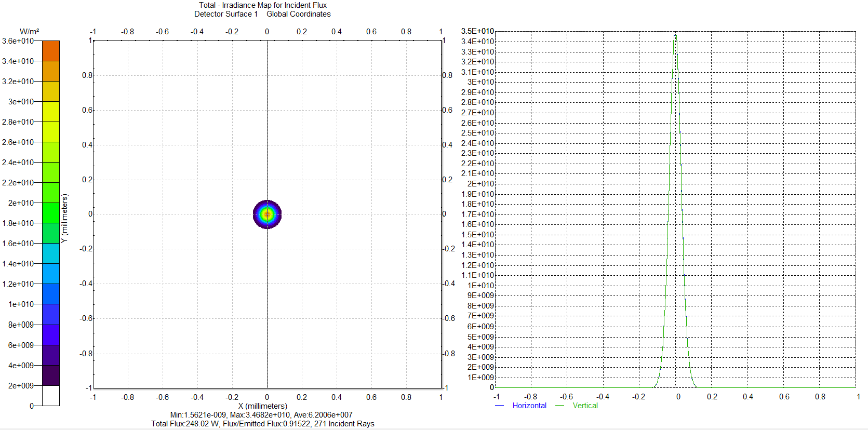Select colorbar segment between 1.4e+010 and 1.6e+010
868x430 pixels.
[50, 253]
